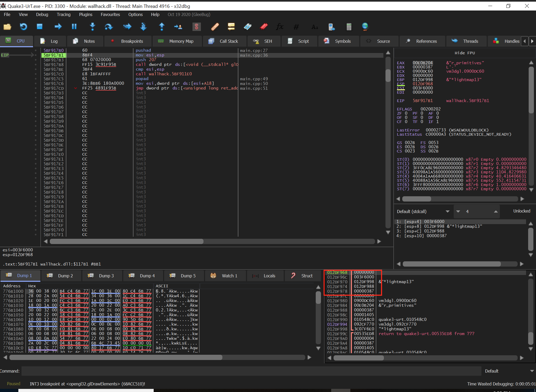Click the Trace into icon
536x392 pixels.
127,27
